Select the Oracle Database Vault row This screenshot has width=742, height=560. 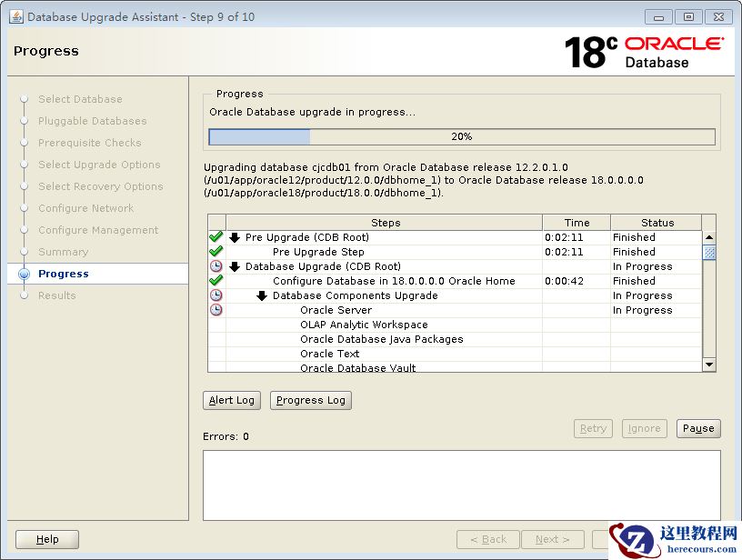point(456,367)
